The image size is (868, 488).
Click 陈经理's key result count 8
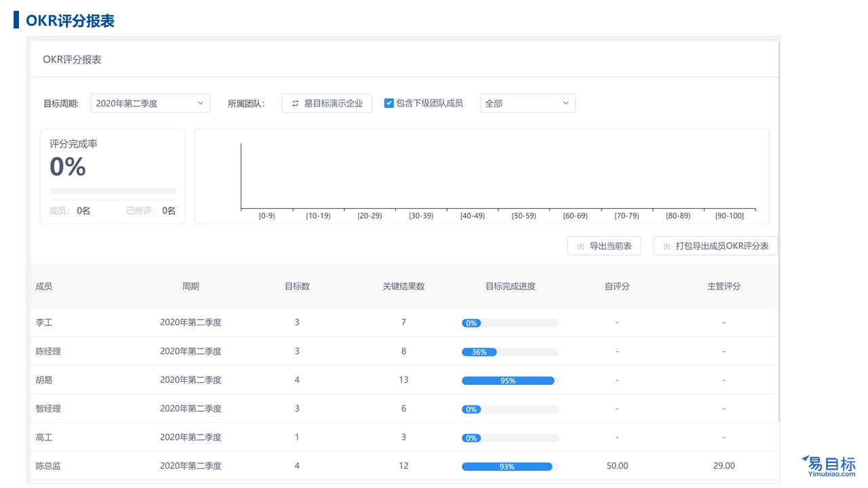(x=403, y=351)
